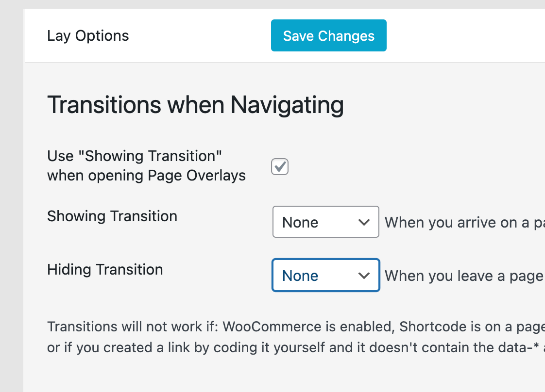The image size is (545, 392).
Task: Click the Transitions when Navigating heading
Action: (195, 105)
